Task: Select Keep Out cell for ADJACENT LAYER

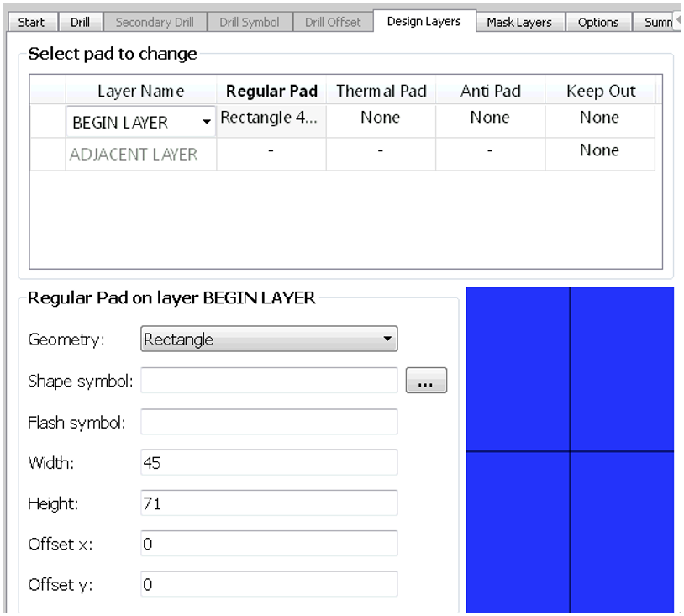Action: pos(599,151)
